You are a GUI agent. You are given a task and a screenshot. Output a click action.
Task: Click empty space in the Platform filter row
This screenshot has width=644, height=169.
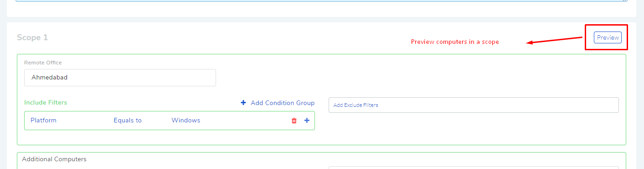(x=246, y=121)
